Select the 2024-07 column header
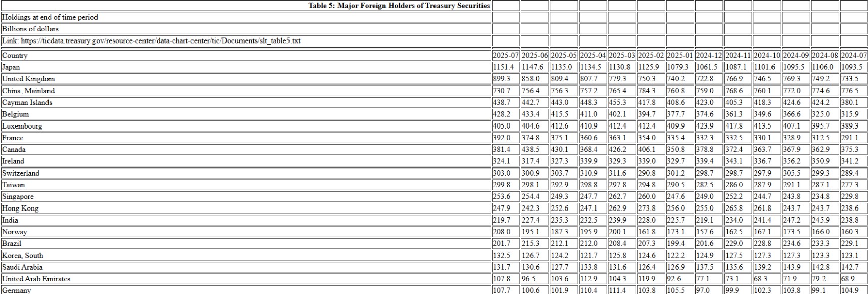Image resolution: width=868 pixels, height=294 pixels. point(854,56)
